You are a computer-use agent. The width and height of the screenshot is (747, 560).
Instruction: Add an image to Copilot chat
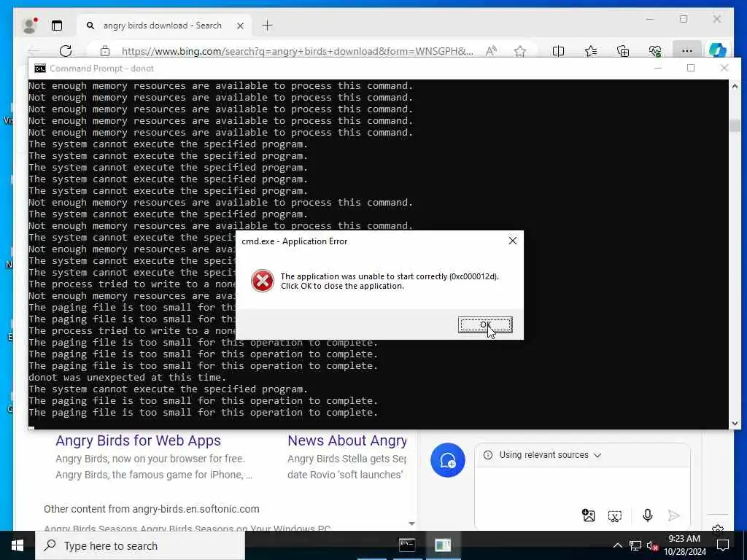click(x=589, y=516)
